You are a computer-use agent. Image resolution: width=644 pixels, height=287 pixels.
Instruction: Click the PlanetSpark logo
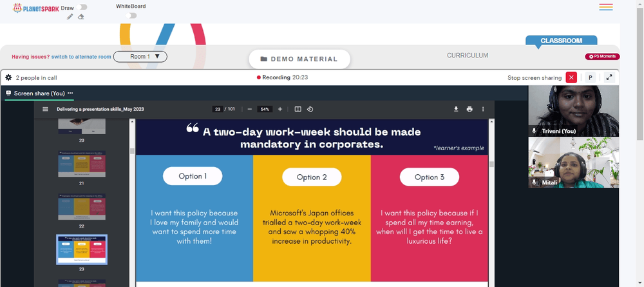click(x=36, y=8)
